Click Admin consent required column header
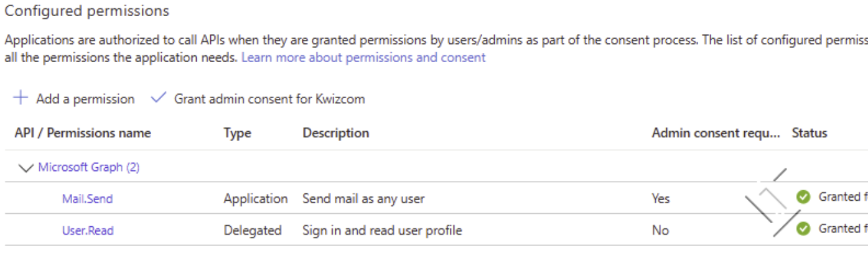This screenshot has height=253, width=868. tap(716, 133)
